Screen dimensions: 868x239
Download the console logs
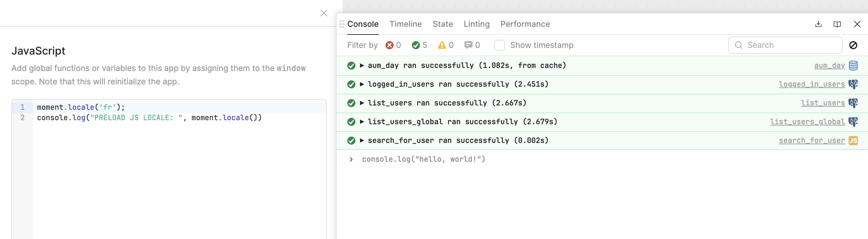(818, 24)
